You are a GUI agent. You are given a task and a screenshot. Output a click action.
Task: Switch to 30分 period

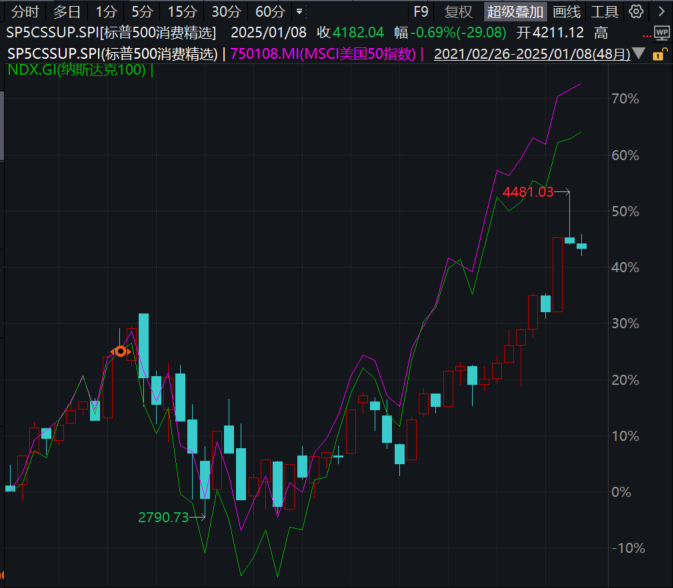(226, 12)
